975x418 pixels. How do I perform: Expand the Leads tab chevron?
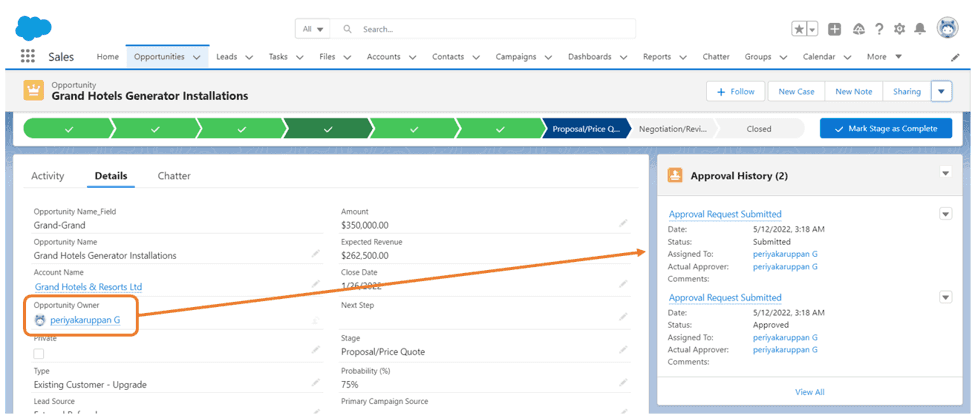point(249,57)
